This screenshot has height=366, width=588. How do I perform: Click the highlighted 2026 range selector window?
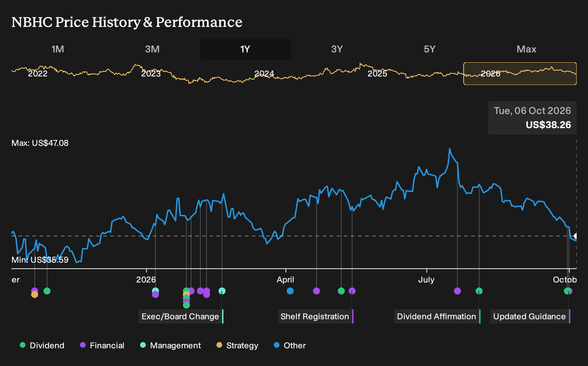520,74
